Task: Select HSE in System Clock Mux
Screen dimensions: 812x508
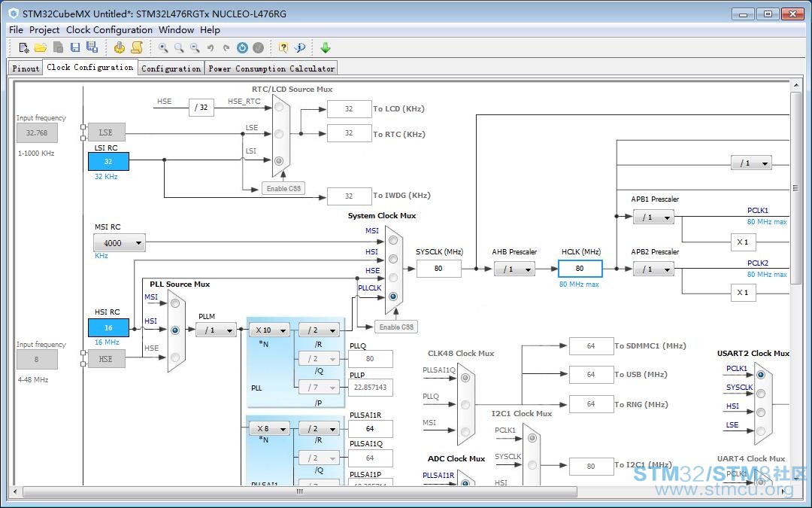Action: (x=393, y=277)
